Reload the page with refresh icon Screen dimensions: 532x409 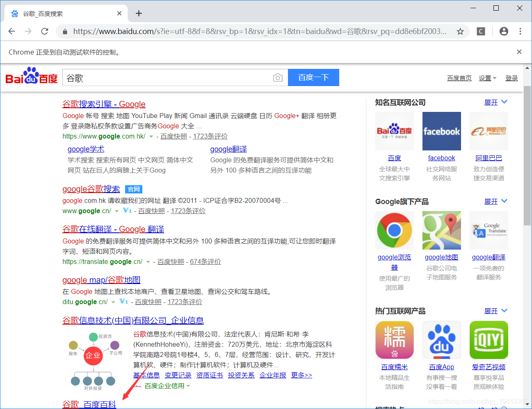pos(45,31)
